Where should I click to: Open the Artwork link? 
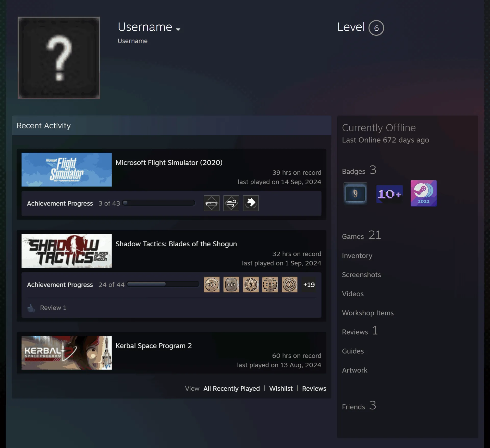[354, 370]
